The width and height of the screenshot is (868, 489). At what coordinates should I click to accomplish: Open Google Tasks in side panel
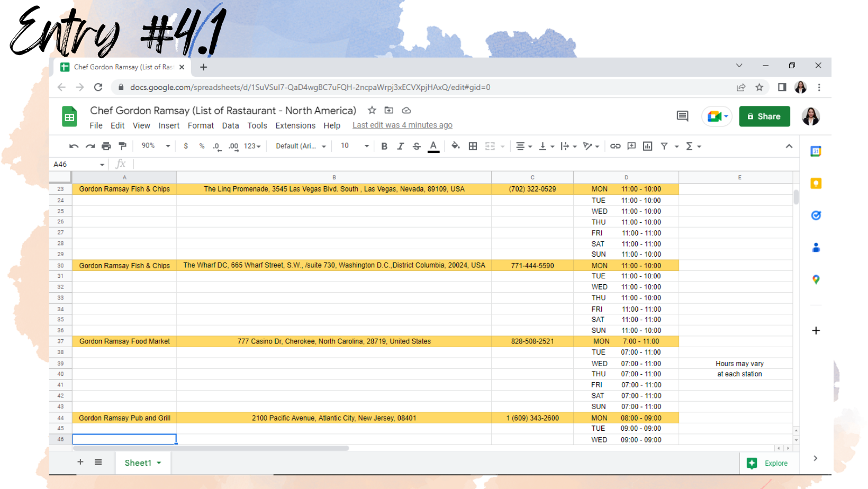816,215
